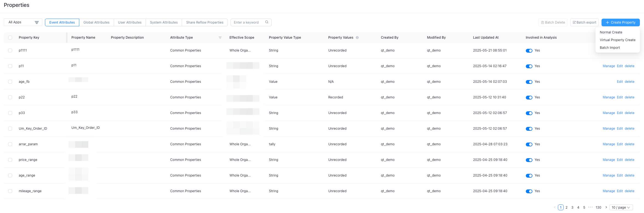Screen dimensions: 644x213
Task: Check the Um_Key_Order_ID row checkbox
Action: click(10, 129)
